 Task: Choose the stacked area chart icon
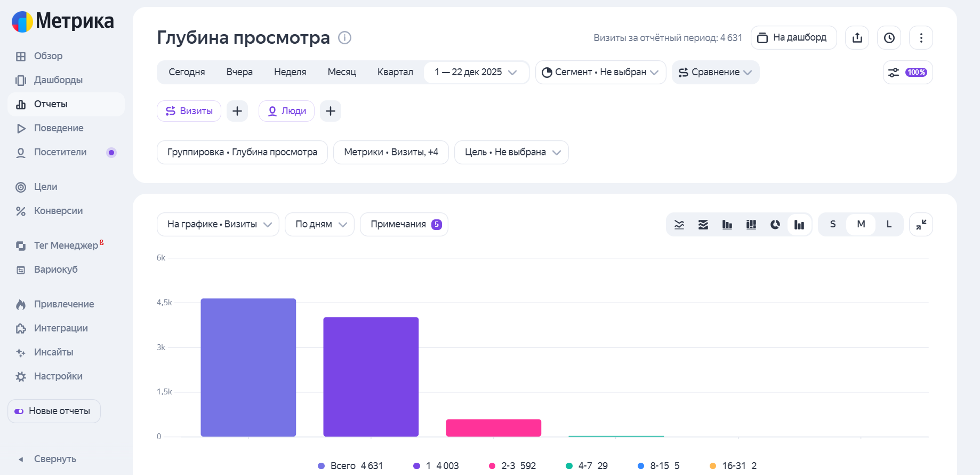coord(703,225)
